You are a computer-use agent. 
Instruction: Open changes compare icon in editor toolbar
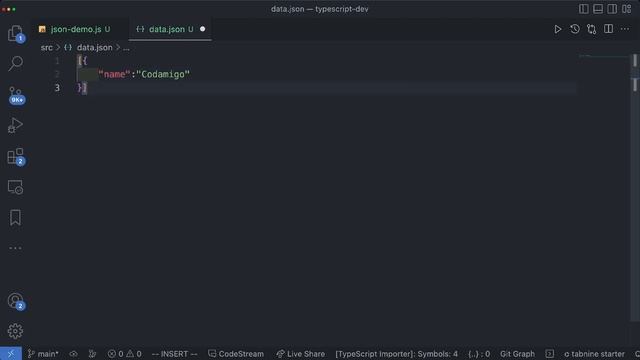(x=591, y=29)
